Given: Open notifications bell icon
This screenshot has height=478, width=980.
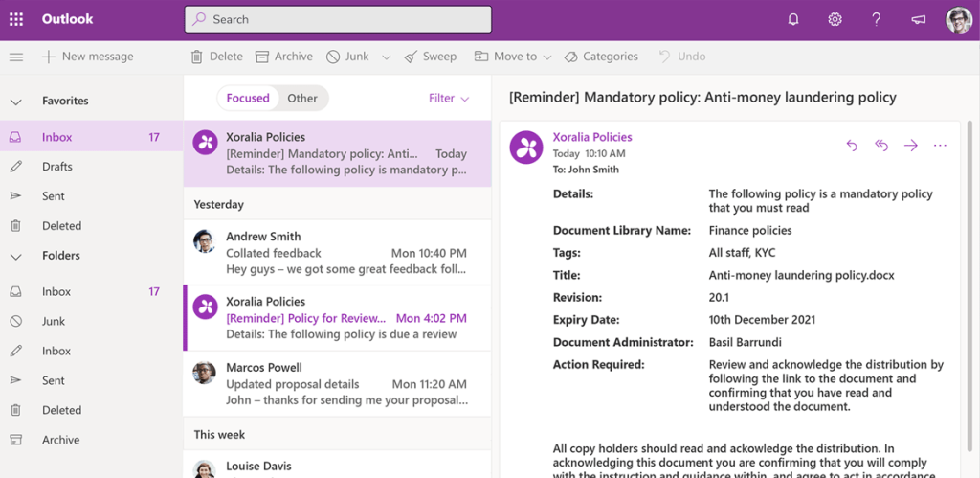Looking at the screenshot, I should point(792,19).
